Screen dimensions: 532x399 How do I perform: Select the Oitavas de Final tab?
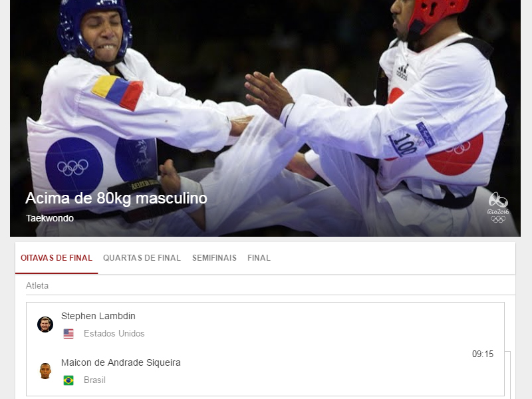pos(57,258)
